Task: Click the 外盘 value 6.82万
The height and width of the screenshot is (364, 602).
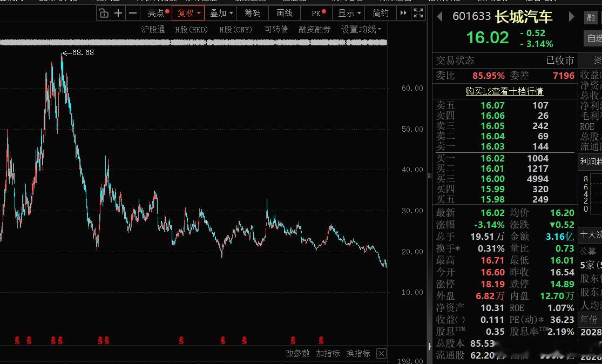Action: [490, 296]
